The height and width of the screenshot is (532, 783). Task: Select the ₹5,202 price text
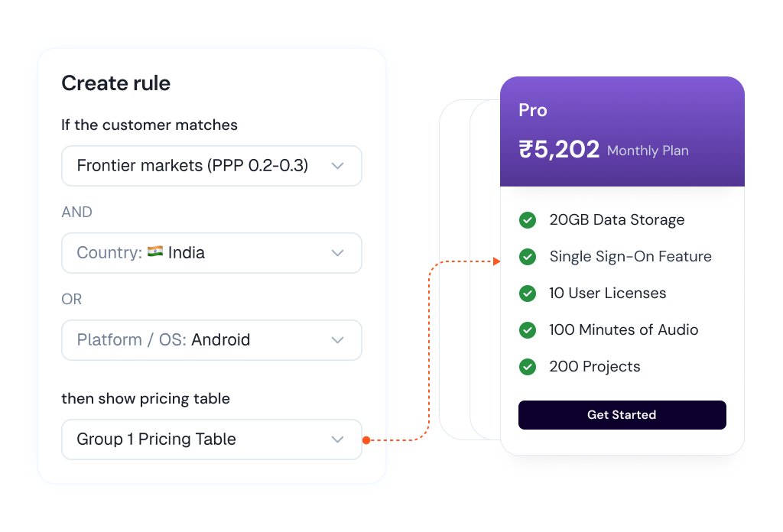[559, 149]
